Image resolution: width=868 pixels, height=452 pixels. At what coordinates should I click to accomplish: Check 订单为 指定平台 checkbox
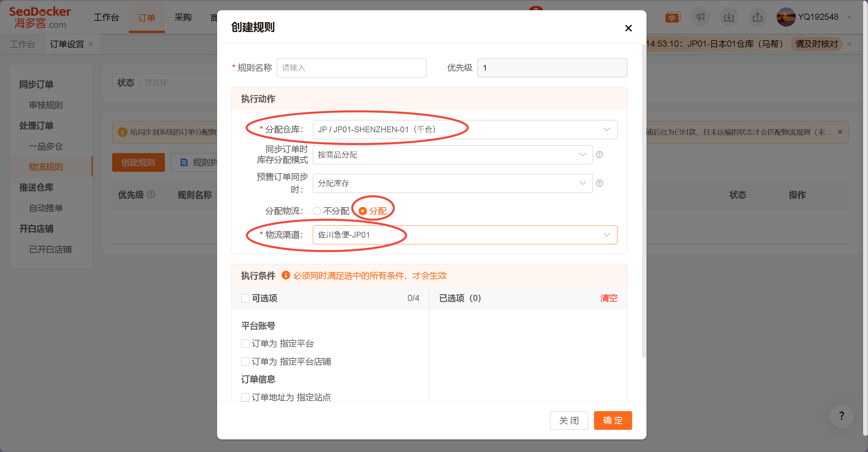pos(245,344)
